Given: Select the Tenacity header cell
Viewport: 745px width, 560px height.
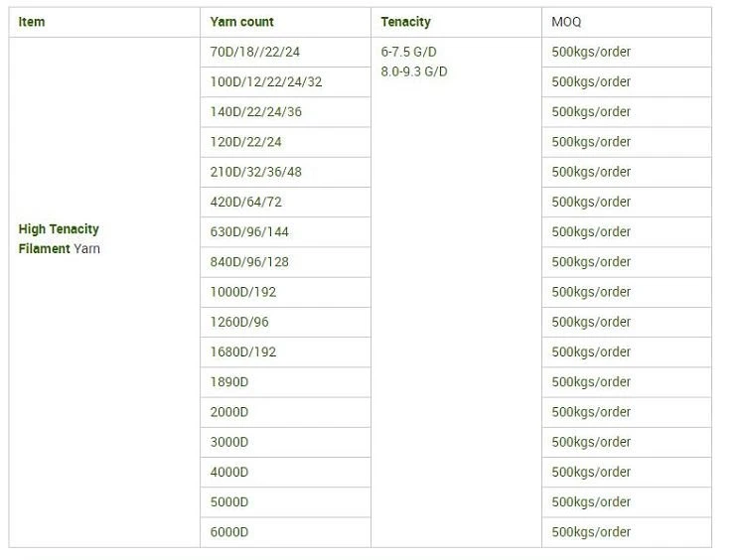Looking at the screenshot, I should [x=456, y=22].
